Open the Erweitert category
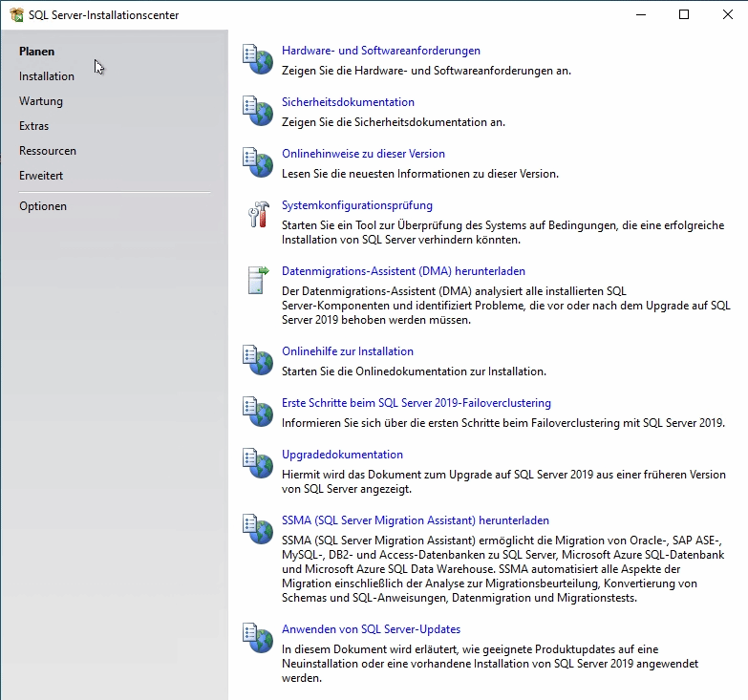 [41, 176]
